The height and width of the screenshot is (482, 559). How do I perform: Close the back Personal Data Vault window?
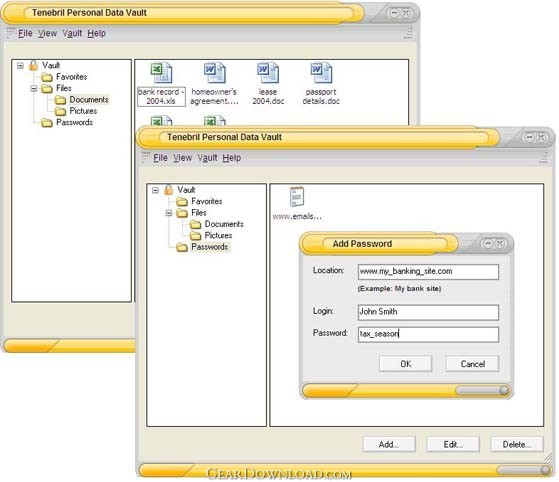pos(406,13)
